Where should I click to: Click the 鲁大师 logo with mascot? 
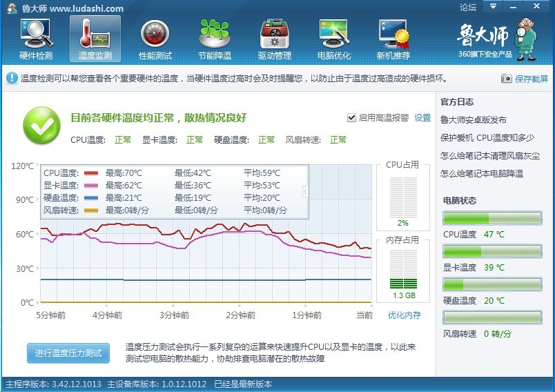(x=496, y=39)
